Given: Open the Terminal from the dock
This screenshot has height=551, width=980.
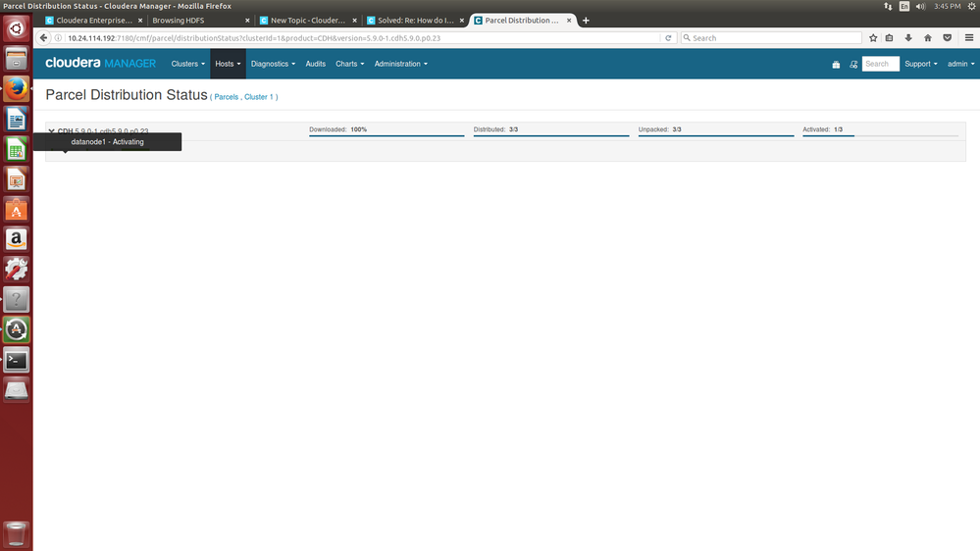Looking at the screenshot, I should coord(17,360).
